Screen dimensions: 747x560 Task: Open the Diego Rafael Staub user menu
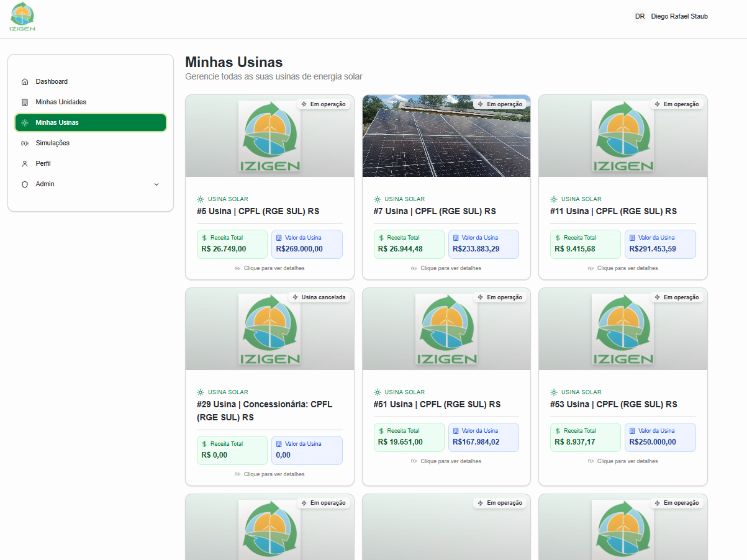tap(679, 17)
